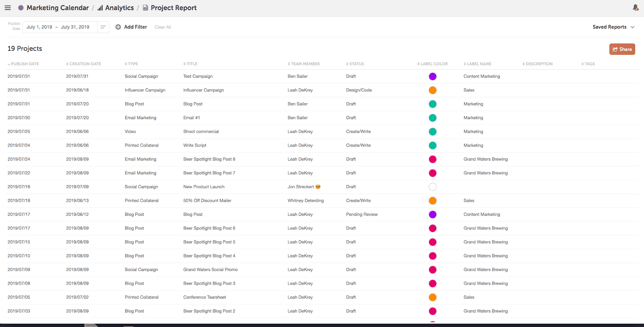Click purple label color of Test Campaign
Viewport: 644px width, 327px height.
433,77
